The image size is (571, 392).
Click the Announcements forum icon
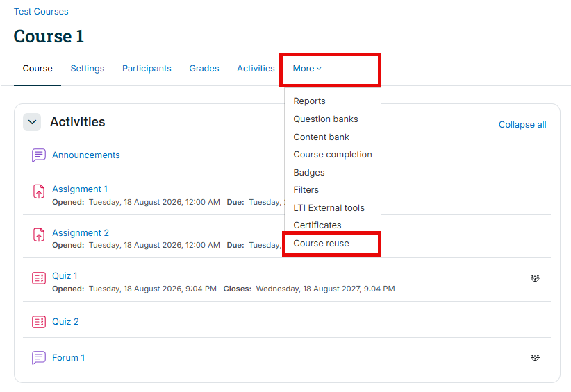pos(39,155)
